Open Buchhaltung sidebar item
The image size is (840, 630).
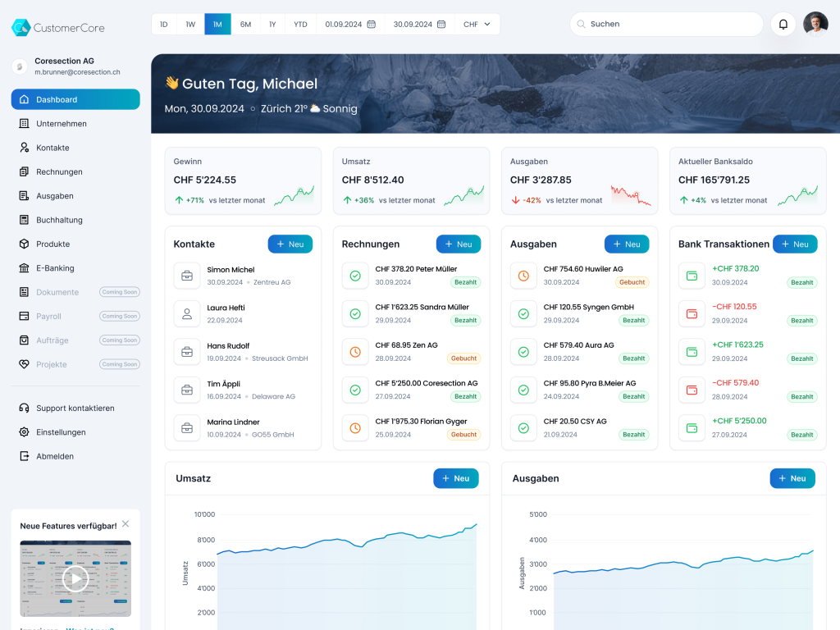75,220
